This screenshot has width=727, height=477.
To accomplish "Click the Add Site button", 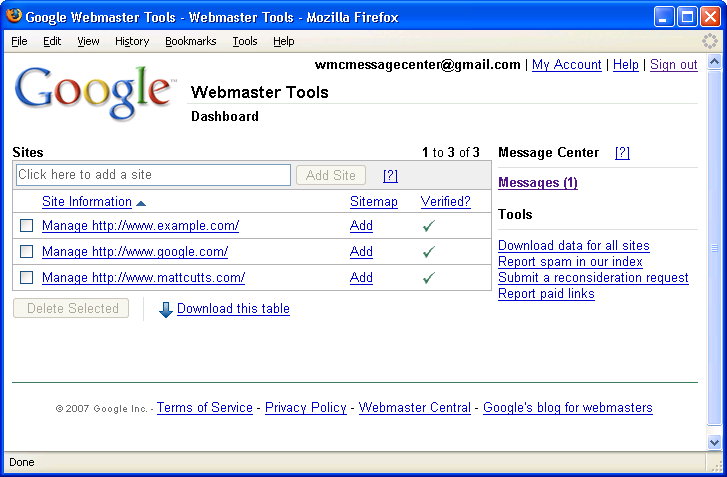I will (331, 175).
